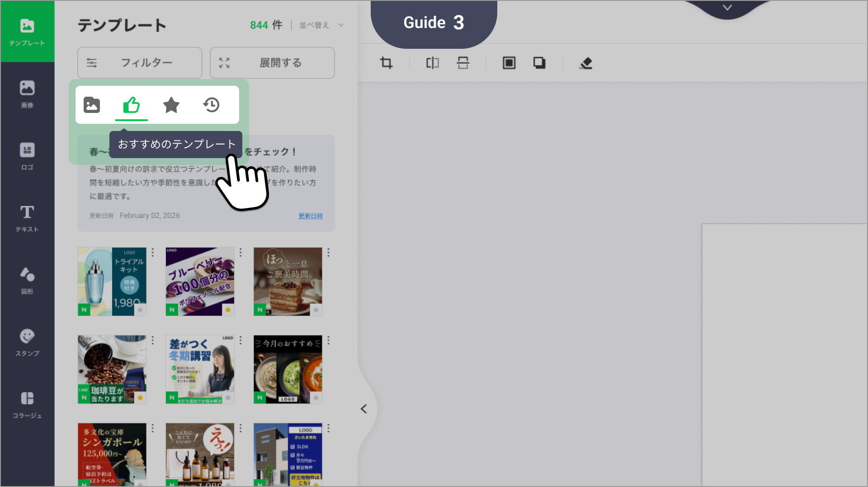Open the コラージュ collage panel

[x=27, y=404]
